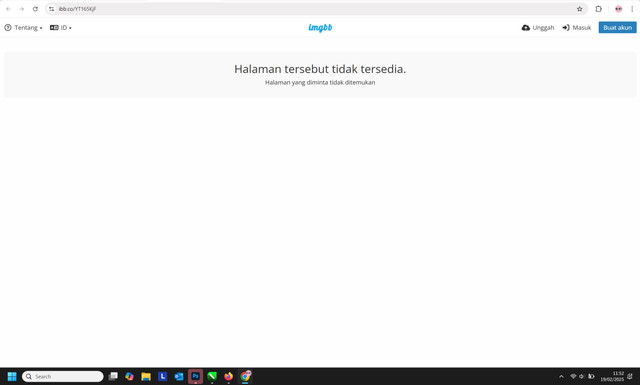Screen dimensions: 640x385
Task: Open the green pen app on taskbar
Action: click(212, 376)
